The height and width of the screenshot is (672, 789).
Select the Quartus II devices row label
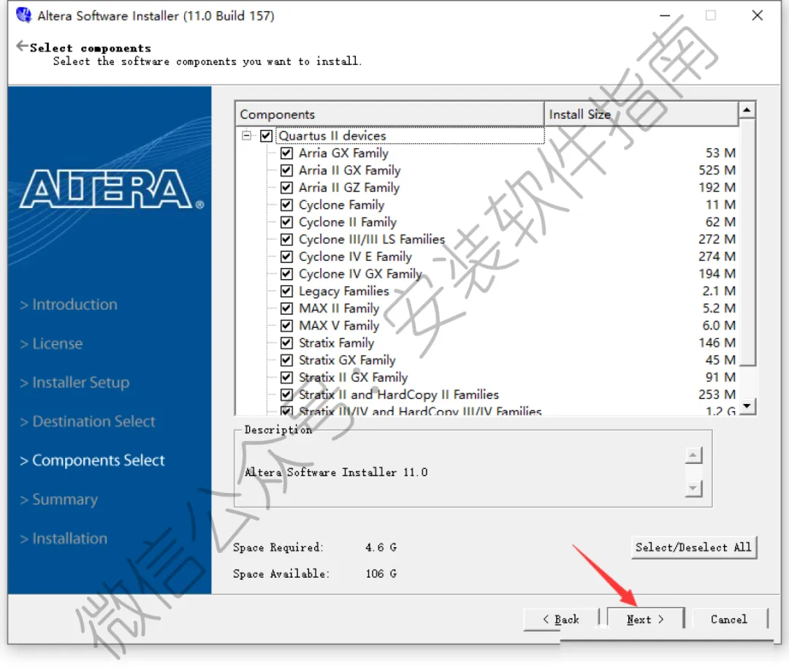pyautogui.click(x=332, y=136)
